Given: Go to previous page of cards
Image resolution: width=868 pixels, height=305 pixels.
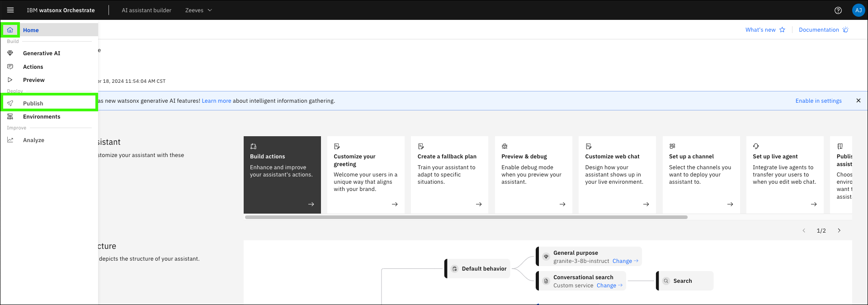Looking at the screenshot, I should 804,230.
